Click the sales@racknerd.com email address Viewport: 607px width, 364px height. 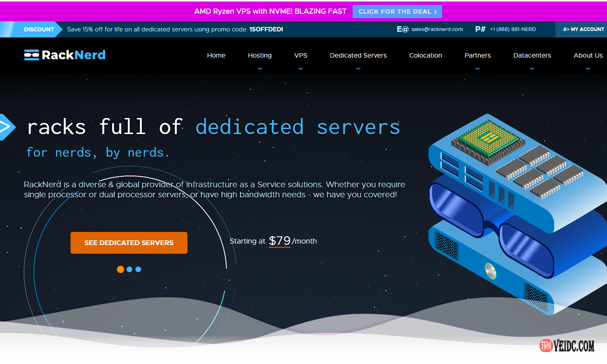coord(437,29)
